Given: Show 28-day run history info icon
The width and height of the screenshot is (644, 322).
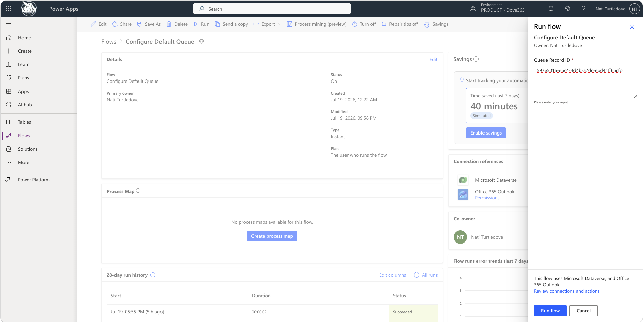Looking at the screenshot, I should tap(153, 275).
